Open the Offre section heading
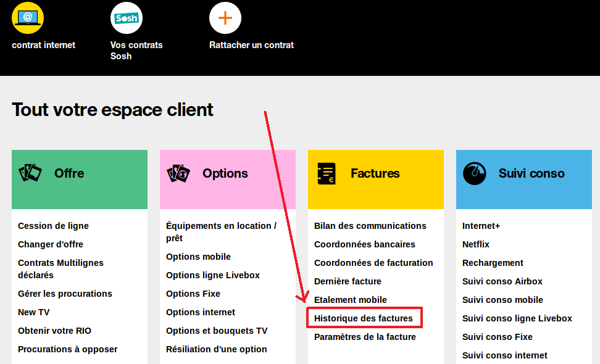This screenshot has width=600, height=364. 69,173
